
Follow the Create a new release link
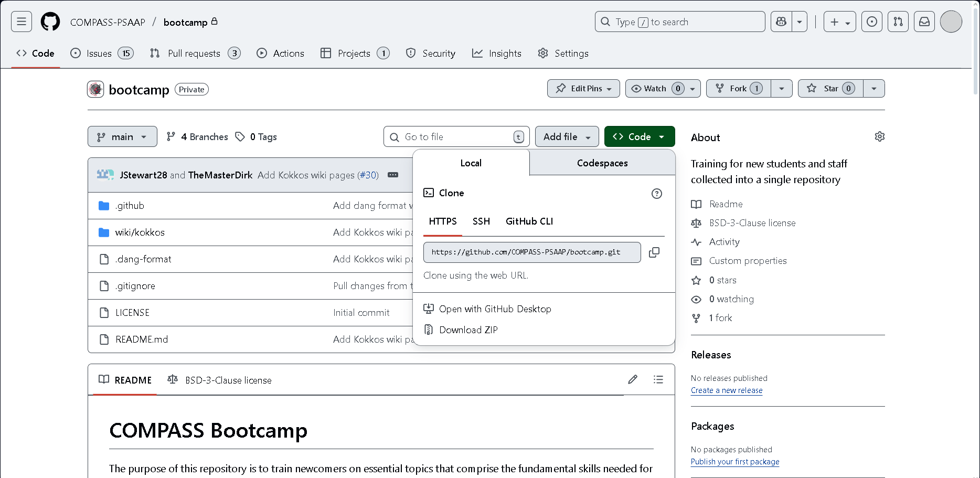click(x=727, y=390)
